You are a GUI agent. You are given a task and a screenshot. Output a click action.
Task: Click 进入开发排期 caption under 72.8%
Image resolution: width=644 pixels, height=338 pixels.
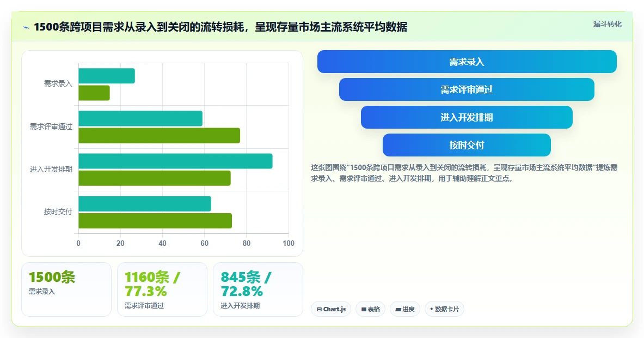pos(240,305)
